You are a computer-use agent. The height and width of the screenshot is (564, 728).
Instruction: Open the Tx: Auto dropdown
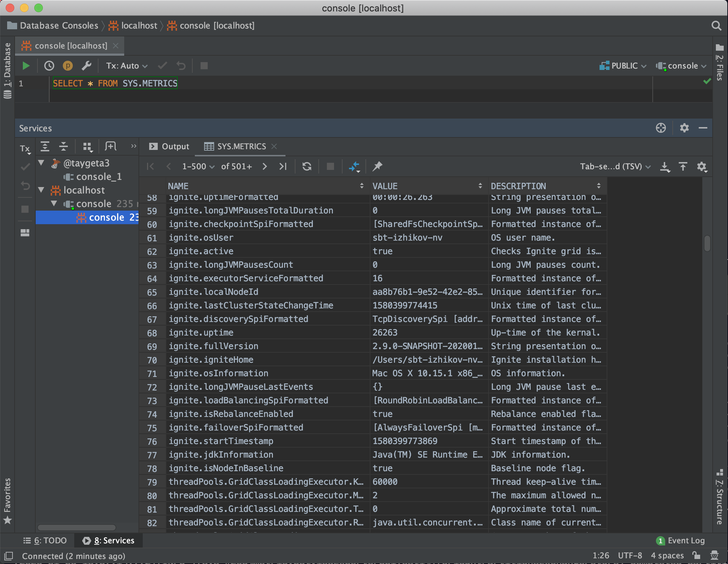[126, 66]
